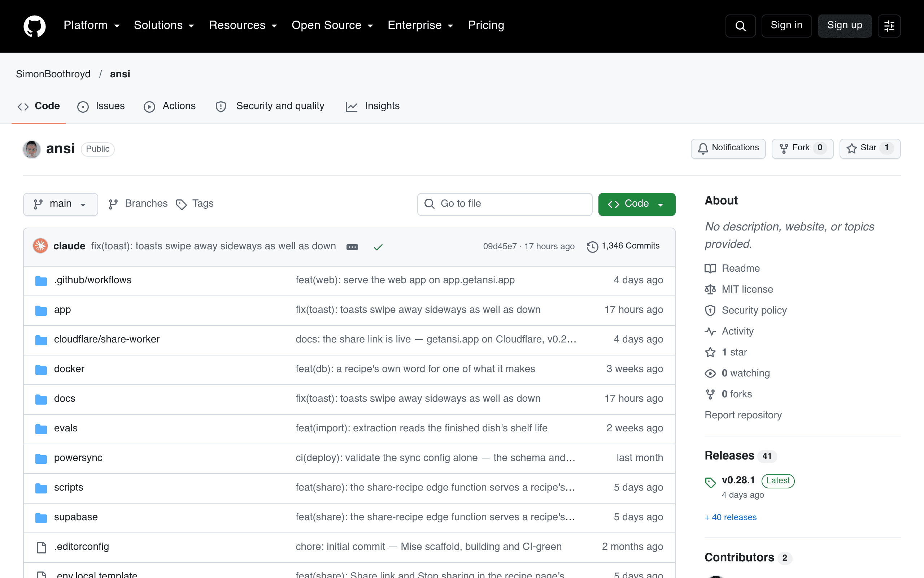Viewport: 924px width, 578px height.
Task: Click Report repository link
Action: coord(743,415)
